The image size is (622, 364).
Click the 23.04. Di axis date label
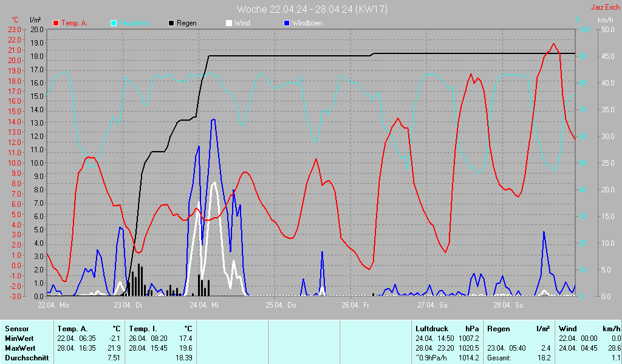tap(128, 305)
